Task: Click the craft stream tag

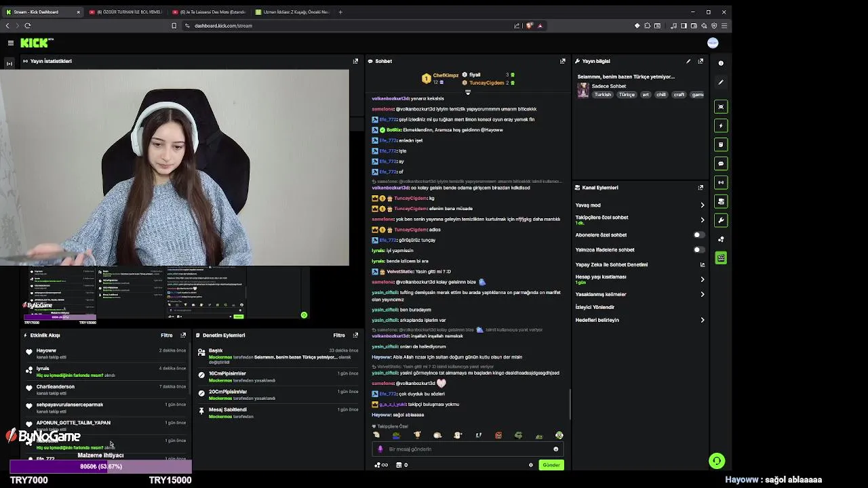Action: pos(679,95)
